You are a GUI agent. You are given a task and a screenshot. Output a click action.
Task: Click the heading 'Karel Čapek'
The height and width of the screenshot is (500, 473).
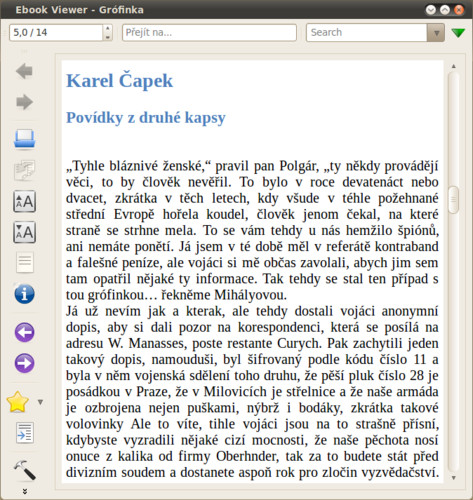119,81
